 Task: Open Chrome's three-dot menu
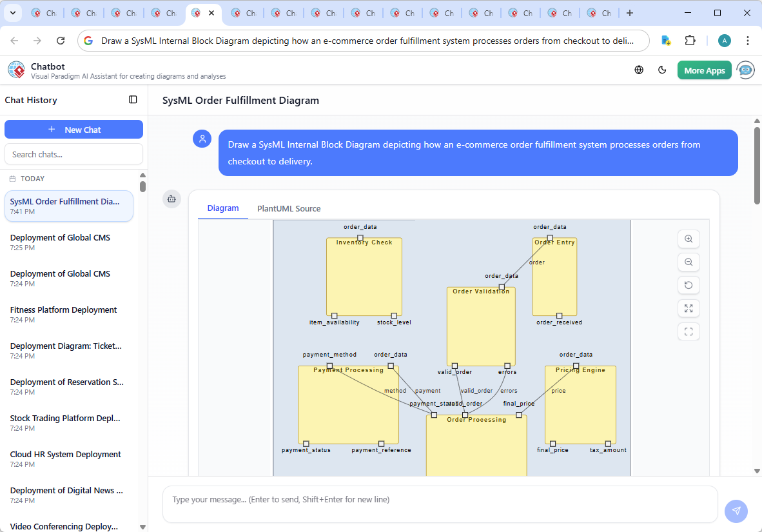(748, 40)
